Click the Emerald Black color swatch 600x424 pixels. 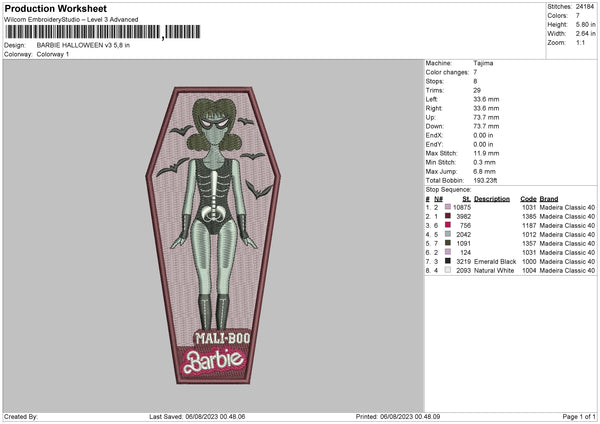point(447,261)
